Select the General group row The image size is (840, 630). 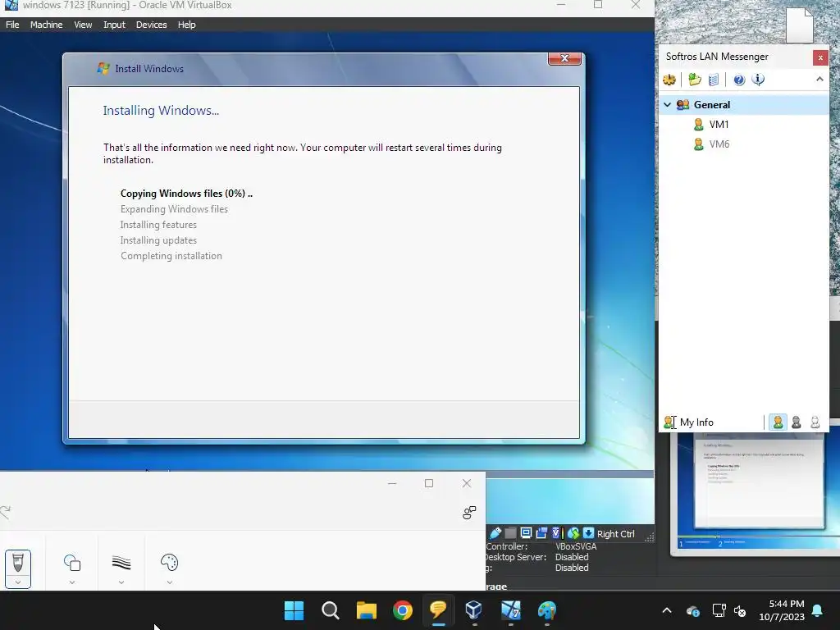pos(743,105)
